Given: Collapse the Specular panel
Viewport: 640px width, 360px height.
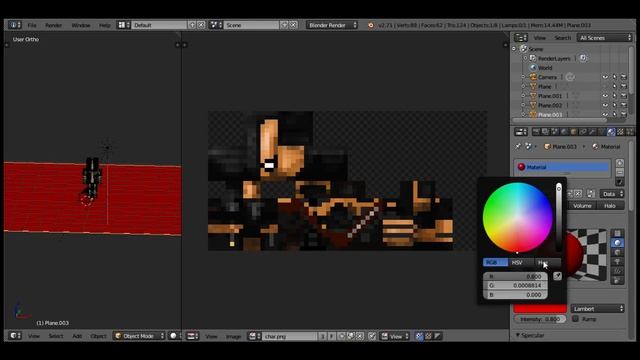Looking at the screenshot, I should pos(518,335).
